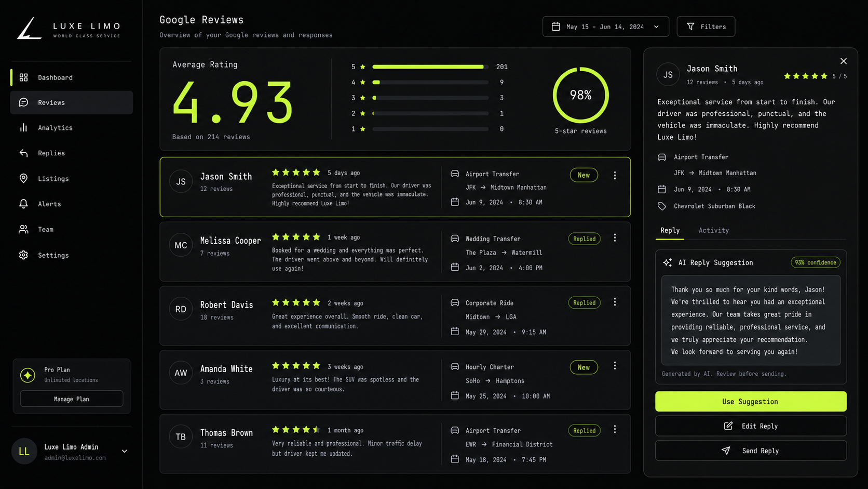Click the Filters button
Viewport: 868px width, 489px height.
(x=706, y=27)
